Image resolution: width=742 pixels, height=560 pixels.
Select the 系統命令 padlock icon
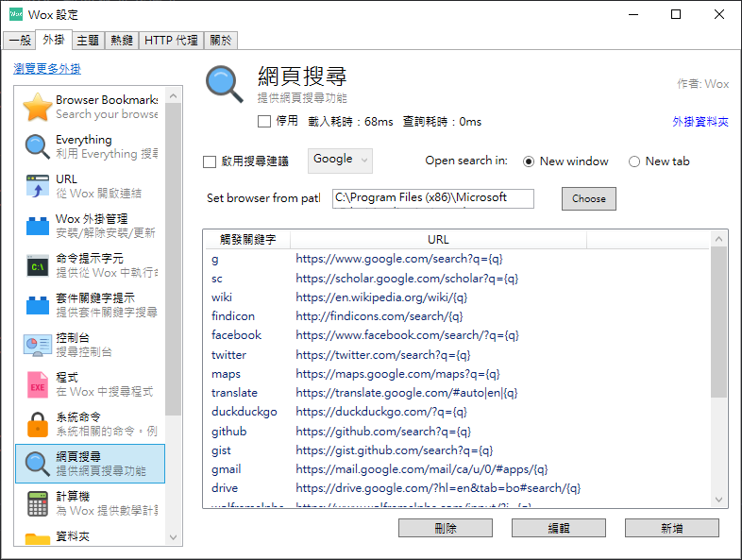pyautogui.click(x=38, y=425)
